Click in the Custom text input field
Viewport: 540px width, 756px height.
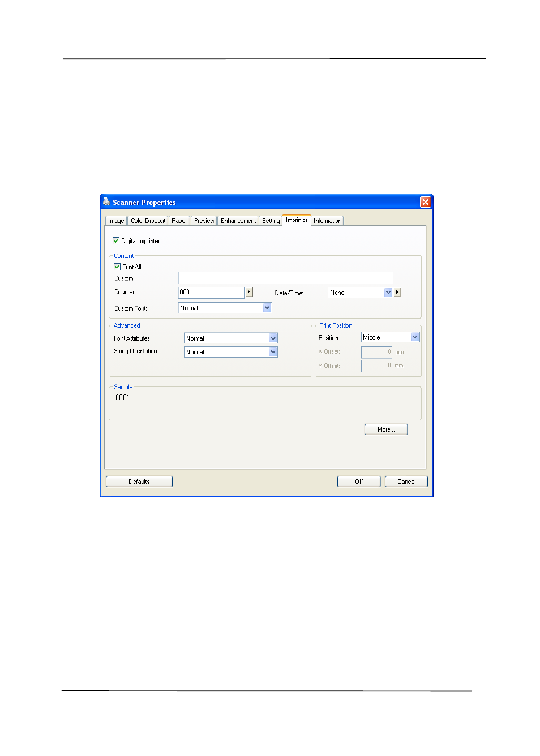(x=285, y=278)
